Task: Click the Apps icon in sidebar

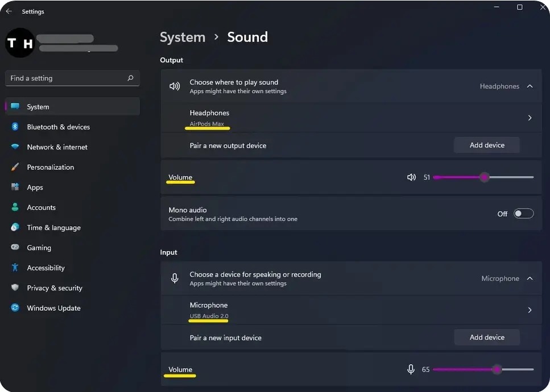Action: pos(15,187)
